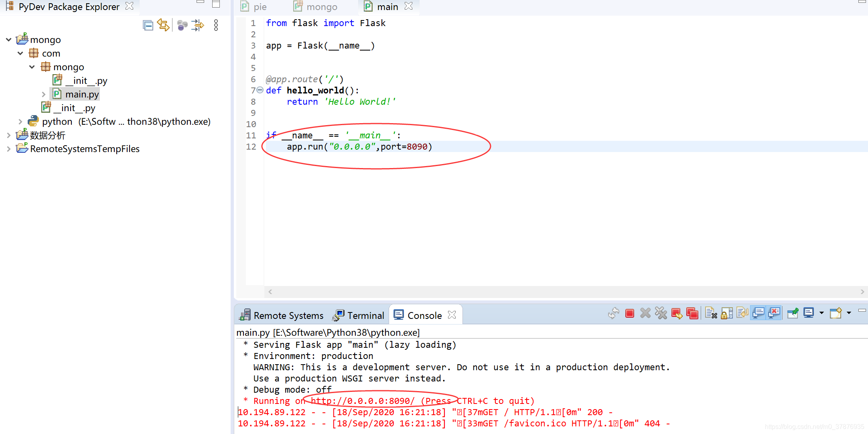Image resolution: width=868 pixels, height=434 pixels.
Task: Collapse the com package node
Action: [20, 53]
